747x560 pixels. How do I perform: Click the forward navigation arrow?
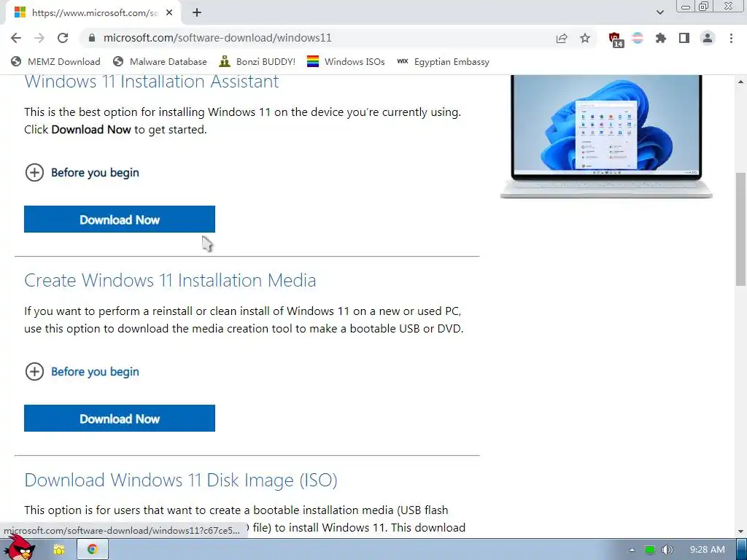click(39, 38)
